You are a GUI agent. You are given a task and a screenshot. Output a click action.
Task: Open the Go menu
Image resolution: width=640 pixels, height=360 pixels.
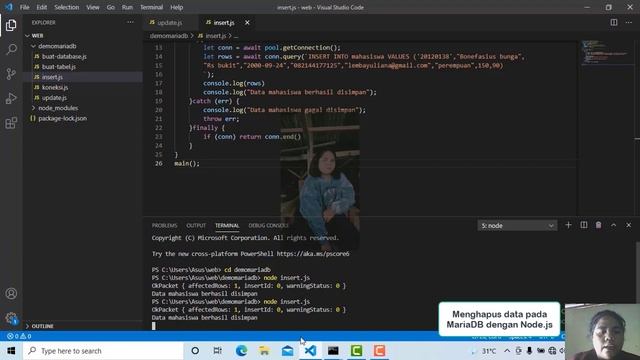click(x=111, y=7)
